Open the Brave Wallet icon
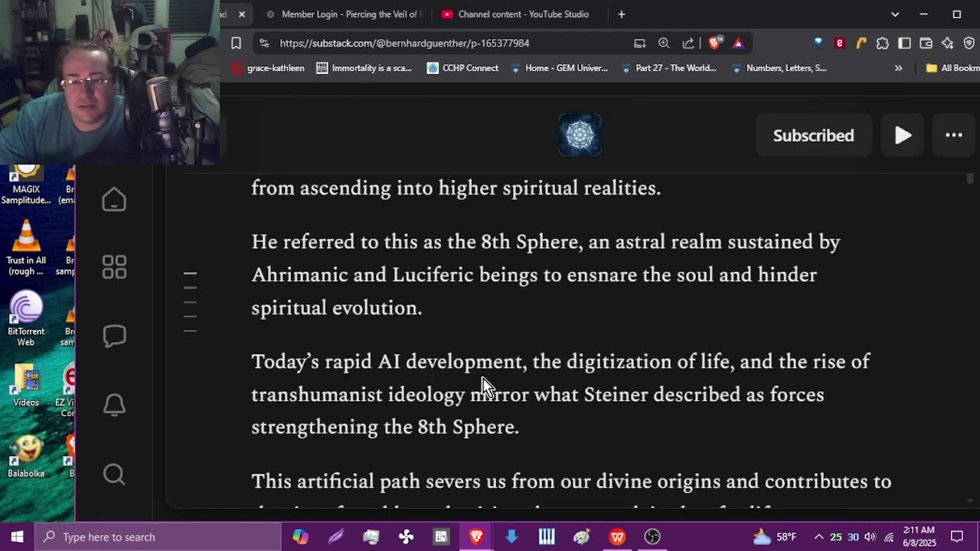 click(x=926, y=44)
